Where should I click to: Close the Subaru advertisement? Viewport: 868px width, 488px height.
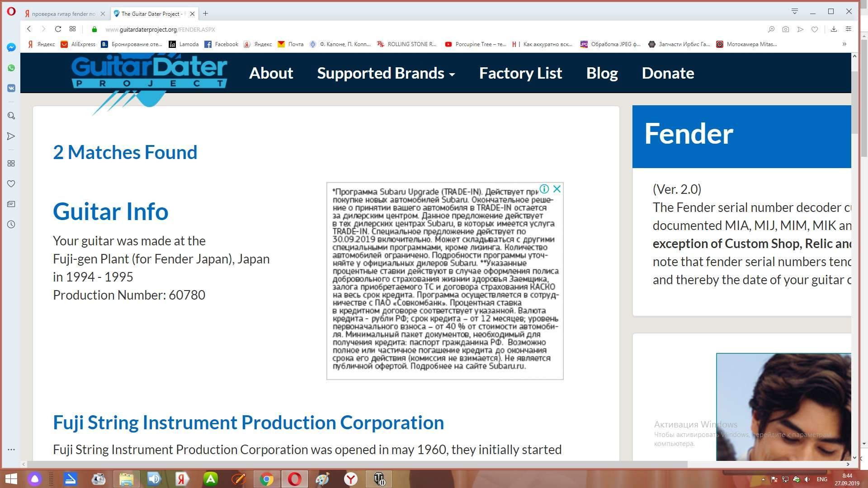click(557, 189)
